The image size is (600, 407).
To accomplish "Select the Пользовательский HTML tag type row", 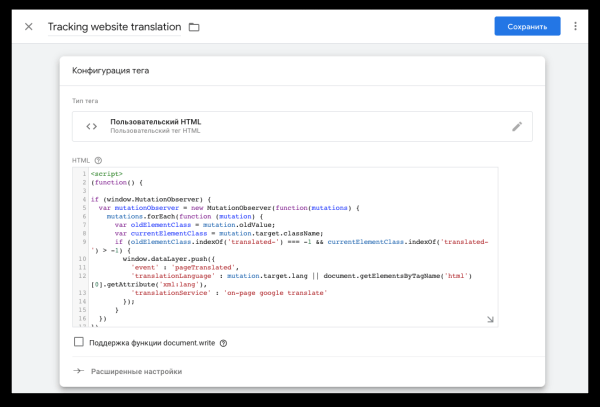I will coord(300,126).
